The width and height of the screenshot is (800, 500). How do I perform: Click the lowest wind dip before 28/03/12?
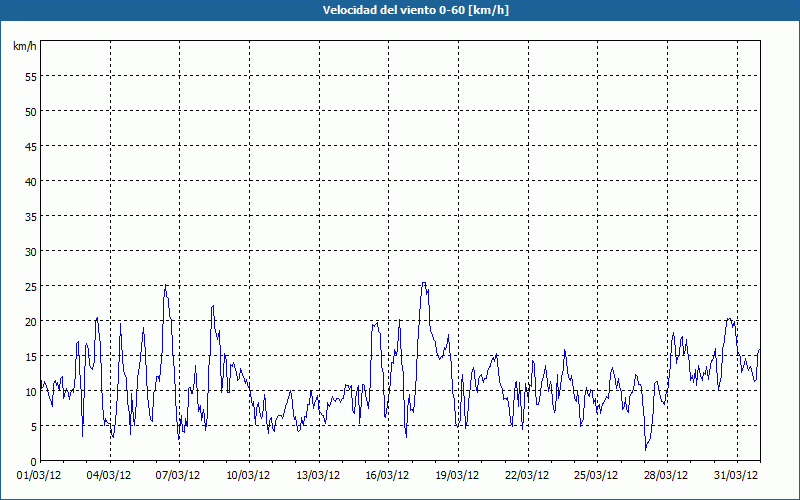(645, 449)
